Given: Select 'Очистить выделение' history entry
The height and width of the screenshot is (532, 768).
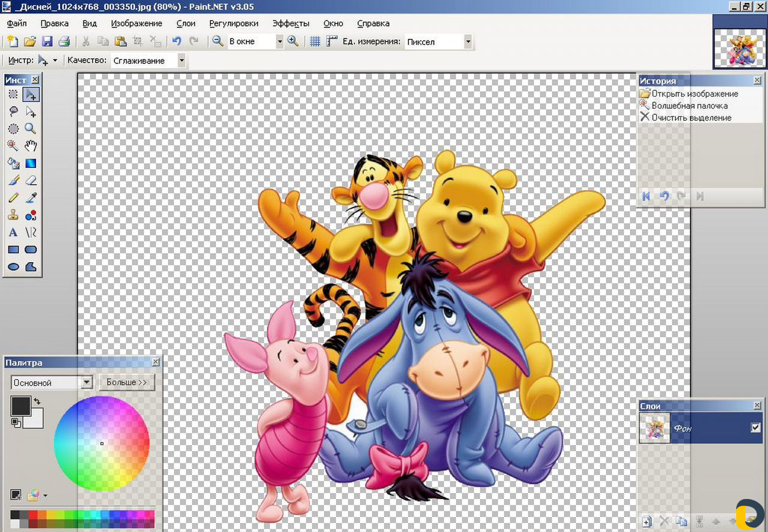Looking at the screenshot, I should (700, 118).
